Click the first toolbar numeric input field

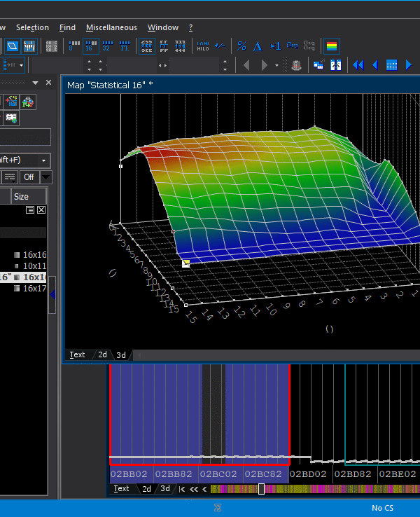point(57,65)
